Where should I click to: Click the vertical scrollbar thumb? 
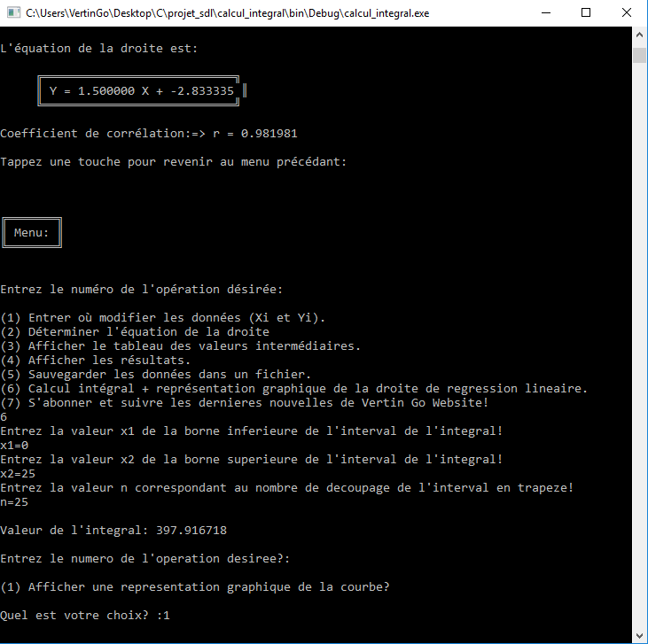pos(639,55)
